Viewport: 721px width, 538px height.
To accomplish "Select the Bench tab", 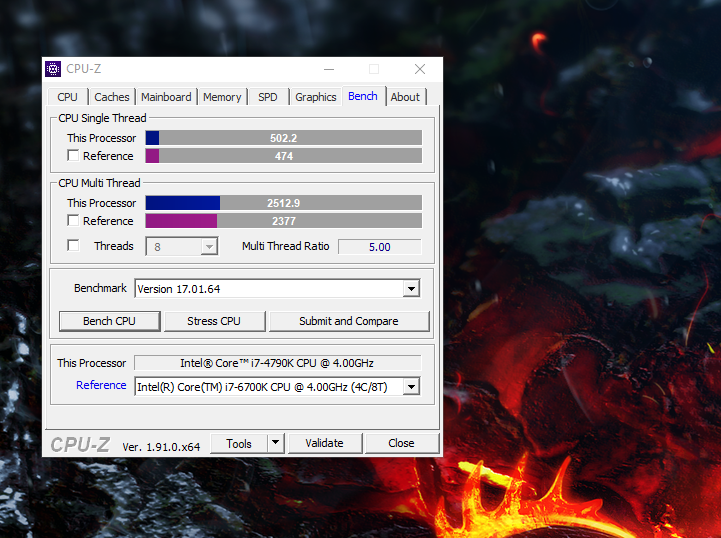I will 363,96.
